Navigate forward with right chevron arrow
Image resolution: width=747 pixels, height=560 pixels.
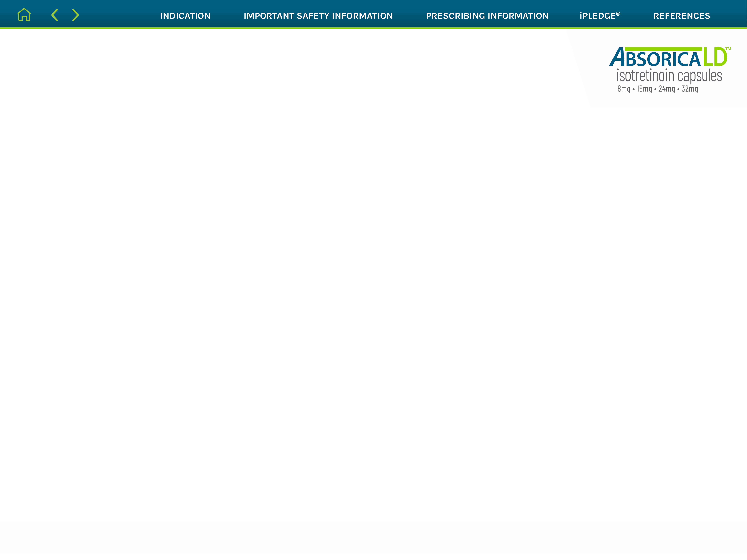point(75,15)
